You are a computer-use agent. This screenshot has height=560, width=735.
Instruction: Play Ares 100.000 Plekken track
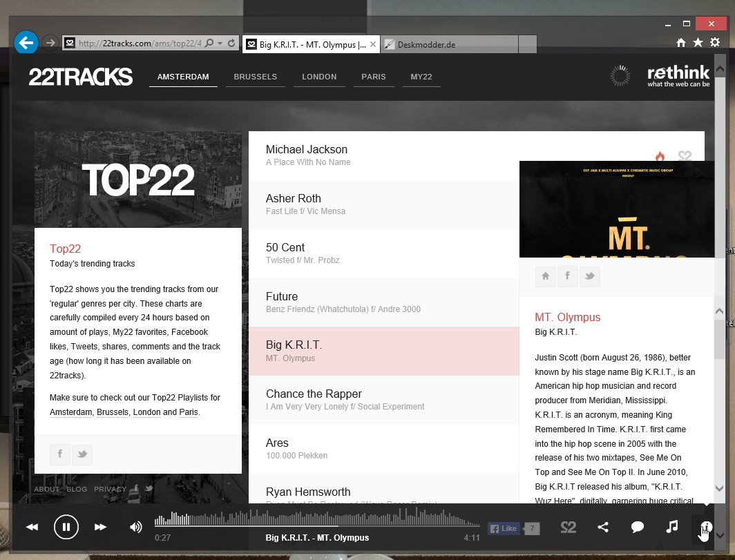click(383, 449)
